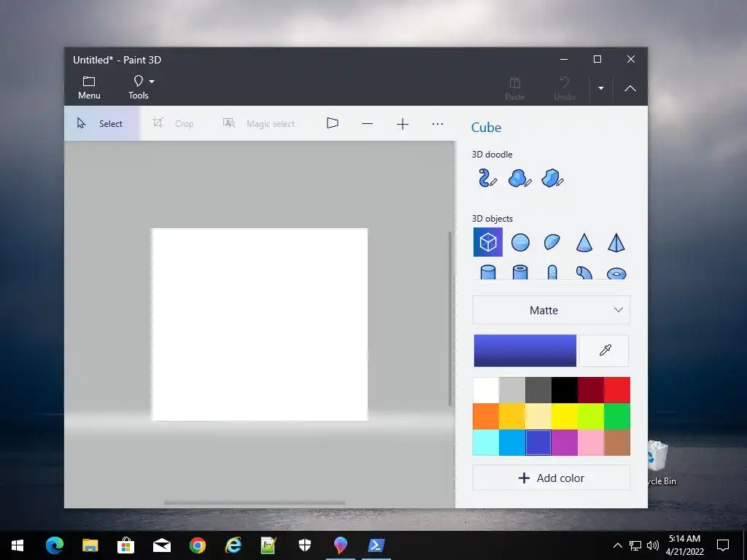
Task: Collapse the top toolbar with the chevron
Action: click(x=630, y=88)
